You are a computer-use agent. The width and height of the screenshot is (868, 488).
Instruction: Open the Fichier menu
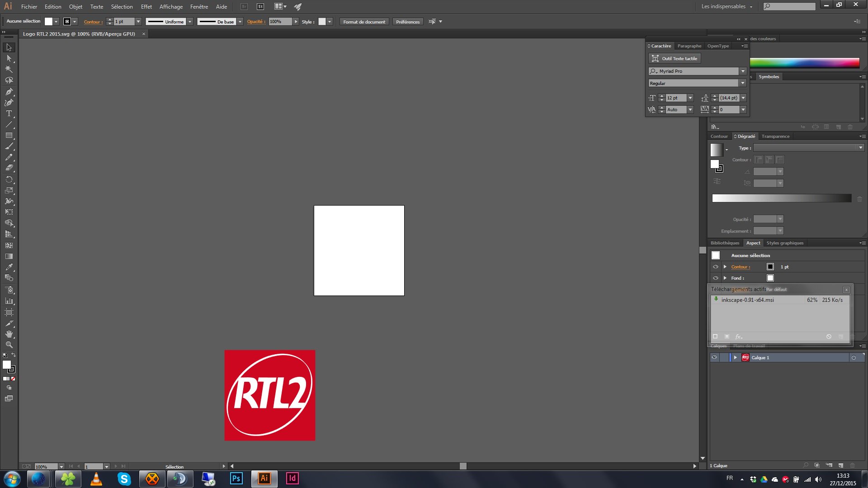[29, 7]
